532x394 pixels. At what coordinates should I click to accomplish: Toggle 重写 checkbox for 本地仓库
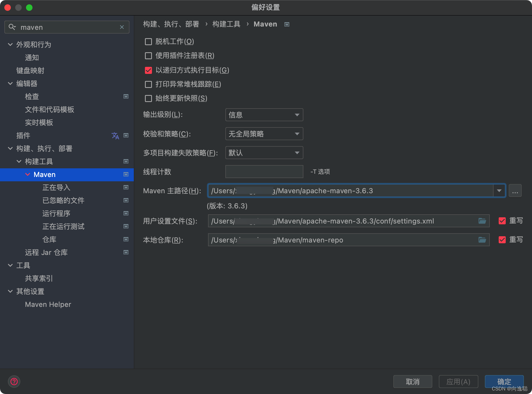tap(502, 240)
